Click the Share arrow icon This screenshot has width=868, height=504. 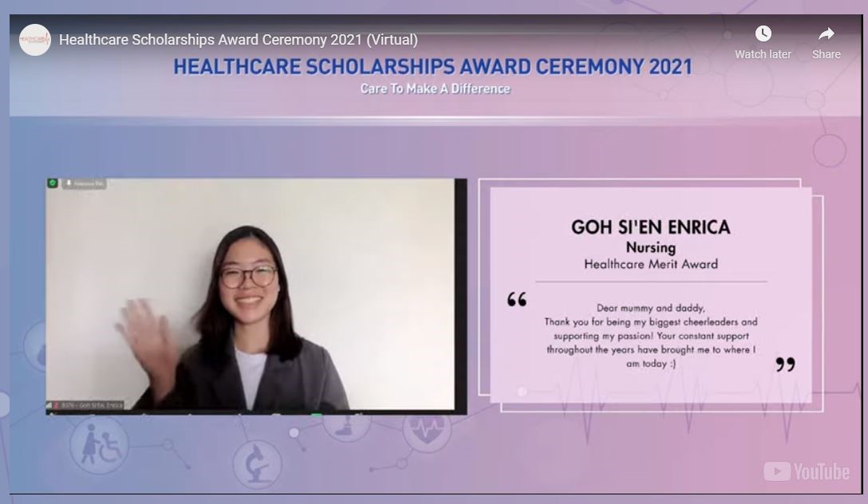coord(826,33)
